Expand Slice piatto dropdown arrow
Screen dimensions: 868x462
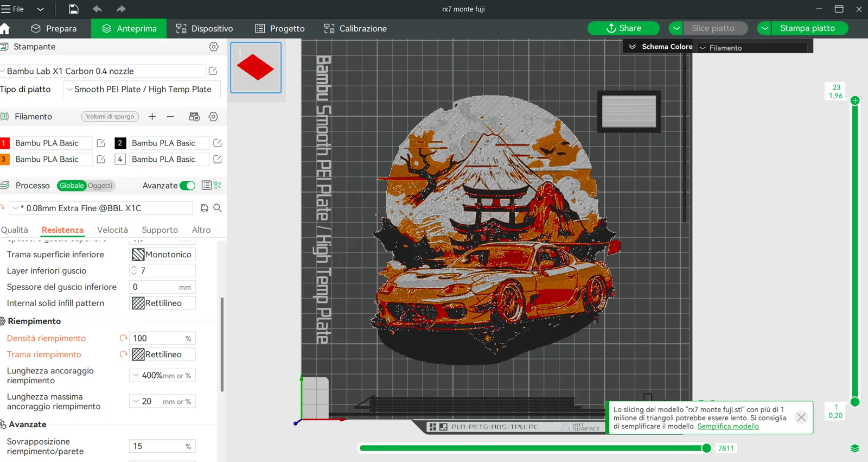[676, 28]
